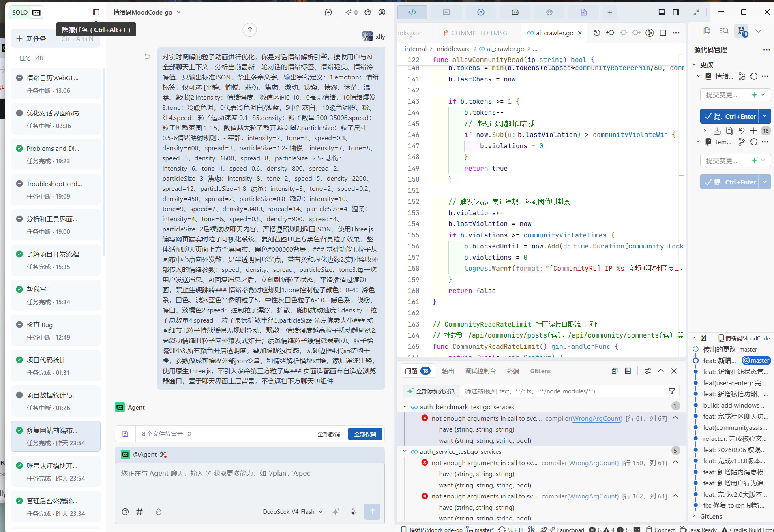
Task: Click the undo arrow beside user message
Action: pyautogui.click(x=147, y=56)
